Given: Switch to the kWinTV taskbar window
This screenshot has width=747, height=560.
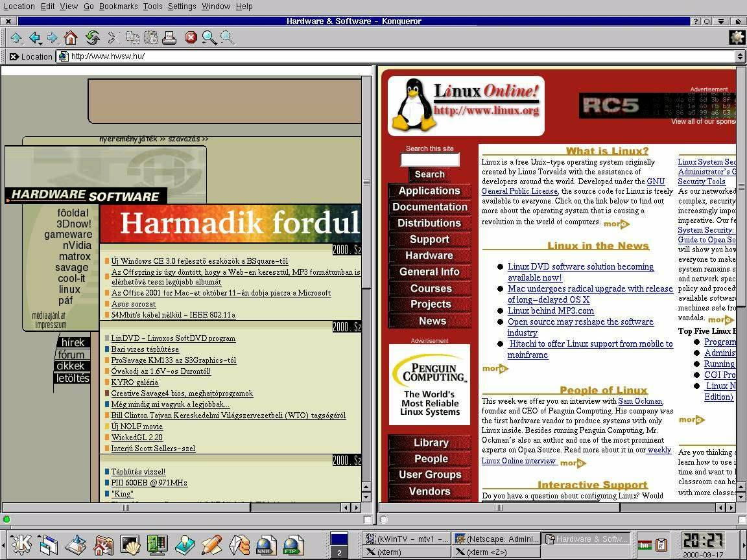Looking at the screenshot, I should click(407, 539).
